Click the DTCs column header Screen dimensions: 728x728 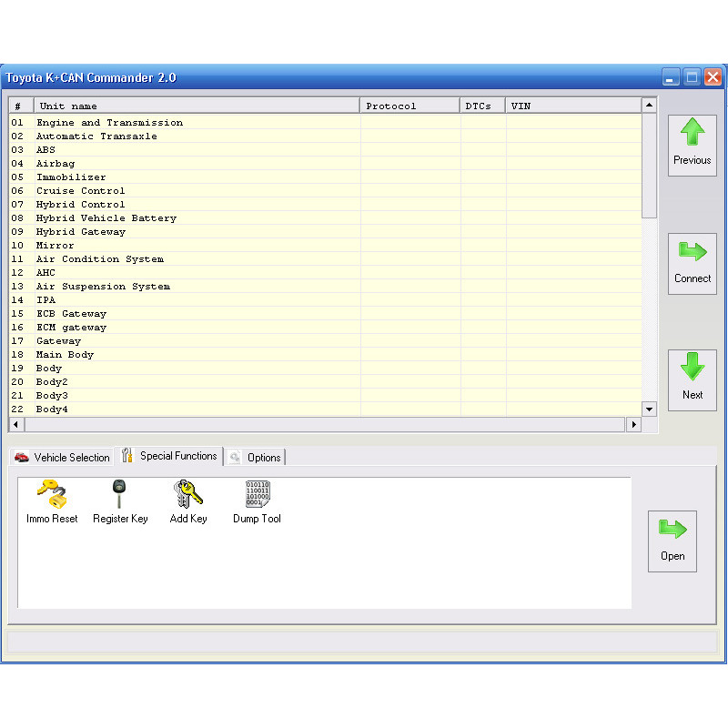coord(482,106)
